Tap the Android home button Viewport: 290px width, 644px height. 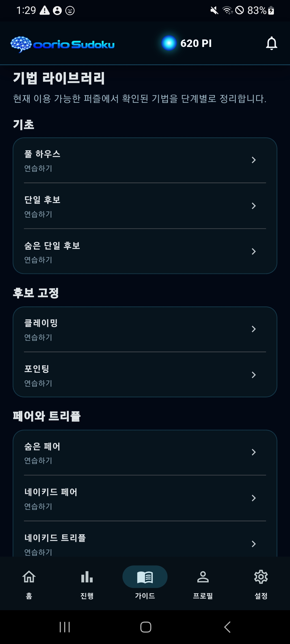146,627
